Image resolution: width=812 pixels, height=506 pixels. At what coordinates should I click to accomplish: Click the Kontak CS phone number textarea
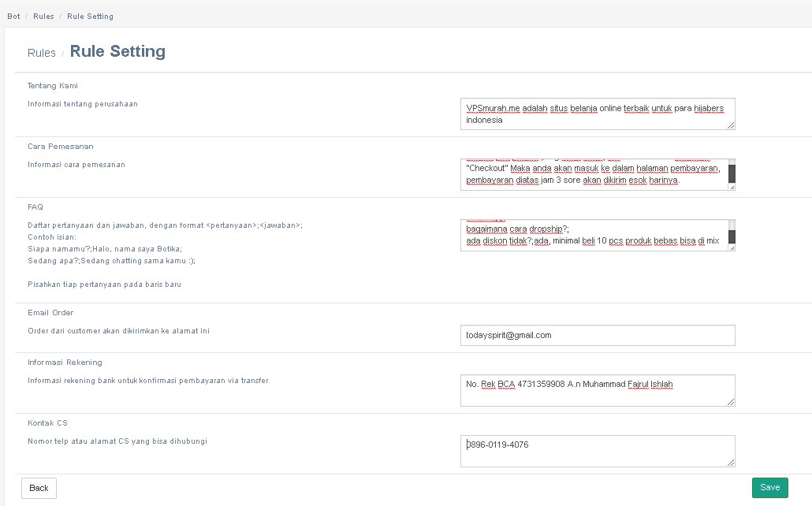[x=597, y=451]
